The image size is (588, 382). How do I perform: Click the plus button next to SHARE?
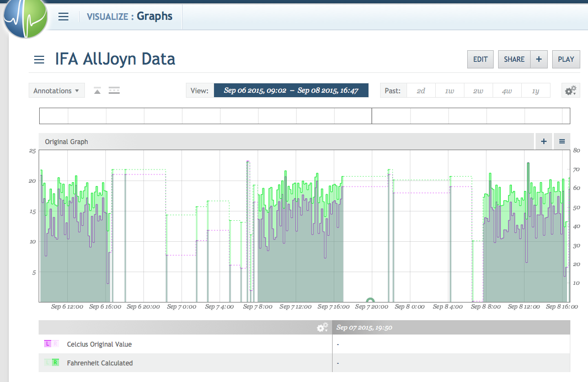tap(539, 59)
